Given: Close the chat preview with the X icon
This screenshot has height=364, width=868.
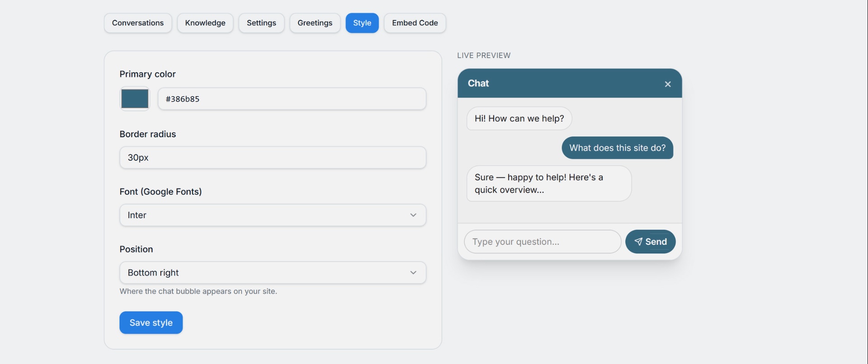Looking at the screenshot, I should [x=667, y=84].
